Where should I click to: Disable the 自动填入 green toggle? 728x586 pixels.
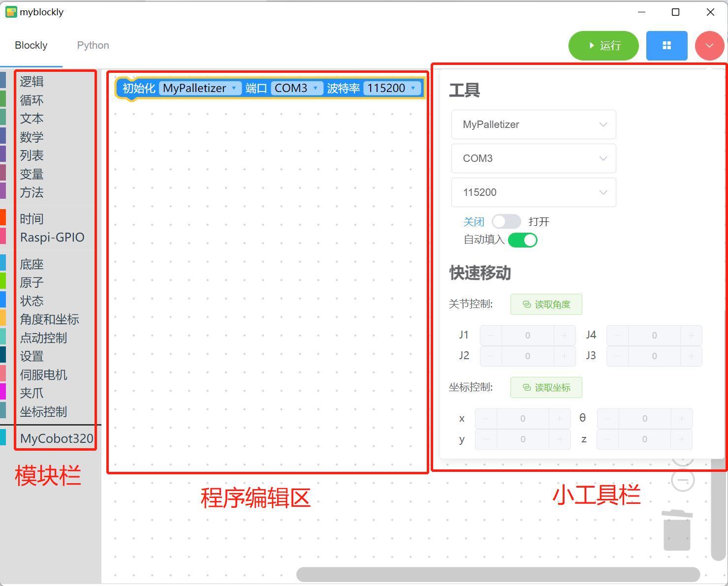[x=522, y=240]
